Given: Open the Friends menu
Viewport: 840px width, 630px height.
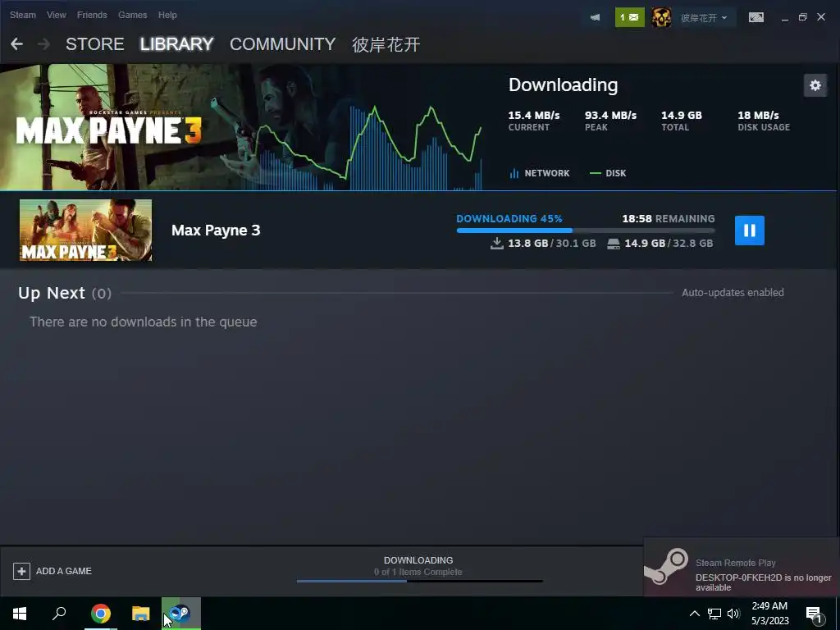Looking at the screenshot, I should tap(92, 15).
